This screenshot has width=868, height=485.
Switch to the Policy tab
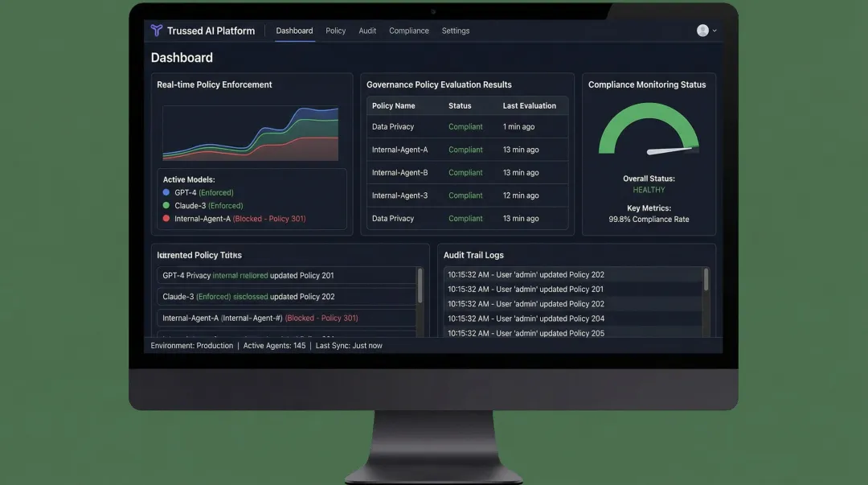pos(335,31)
